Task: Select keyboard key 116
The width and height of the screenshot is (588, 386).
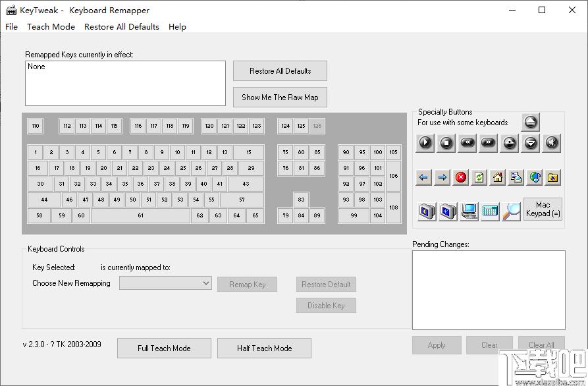Action: coord(138,126)
